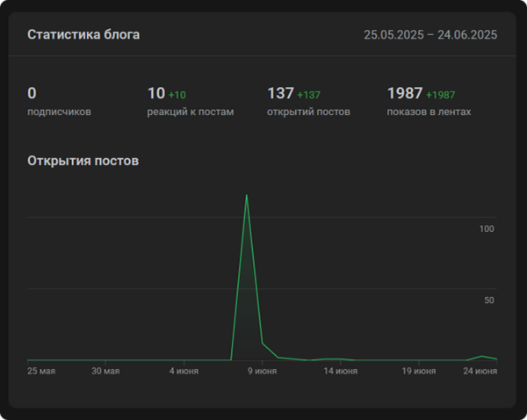This screenshot has height=420, width=527.
Task: Open the date range 25.05.2025 – 24.06.2025
Action: pyautogui.click(x=430, y=35)
